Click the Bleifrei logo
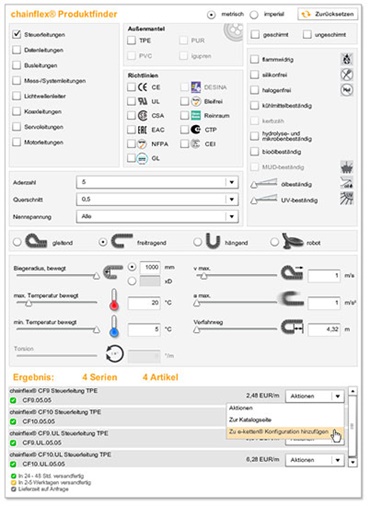370x506 pixels. [196, 101]
